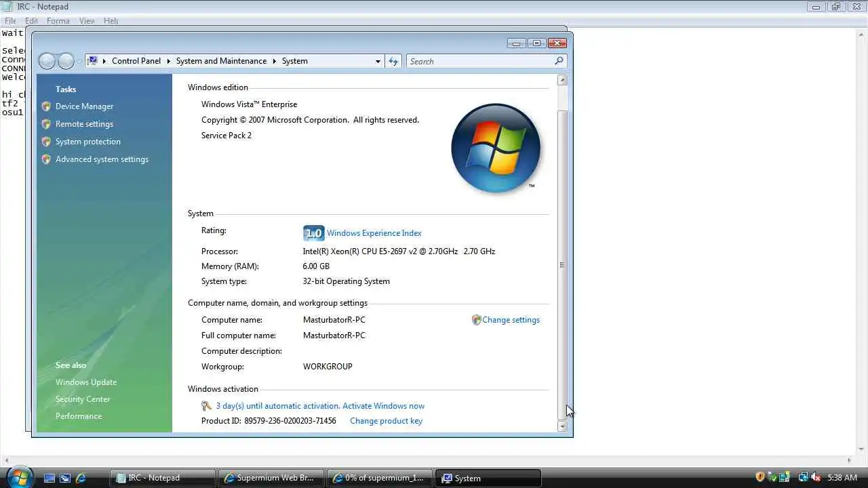Click the Notepad horizontal scroll left arrow

click(x=6, y=460)
